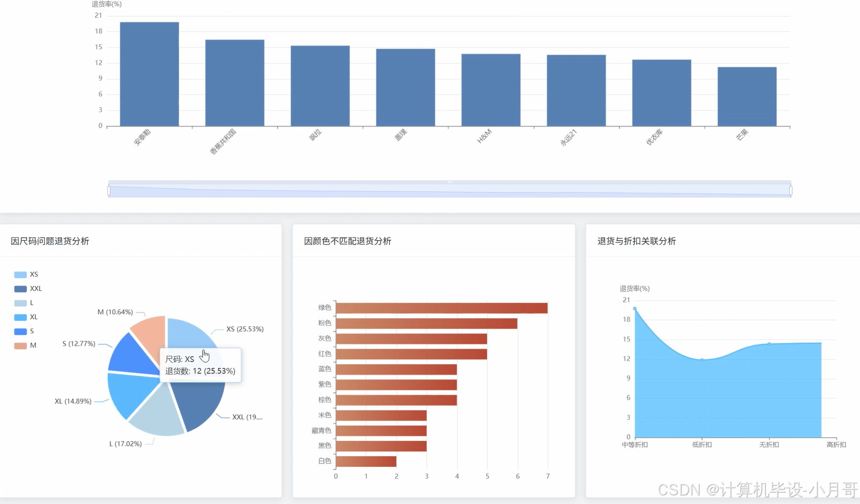Click the 因尺码问题退货分析 card title

coord(50,241)
